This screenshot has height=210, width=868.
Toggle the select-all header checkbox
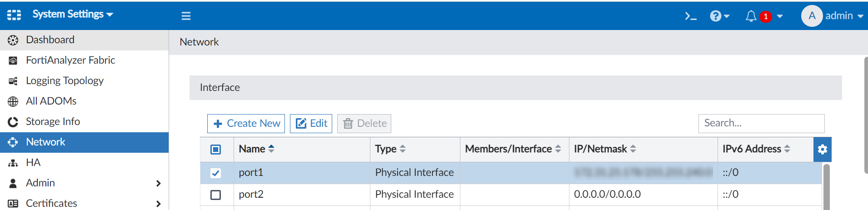tap(216, 150)
